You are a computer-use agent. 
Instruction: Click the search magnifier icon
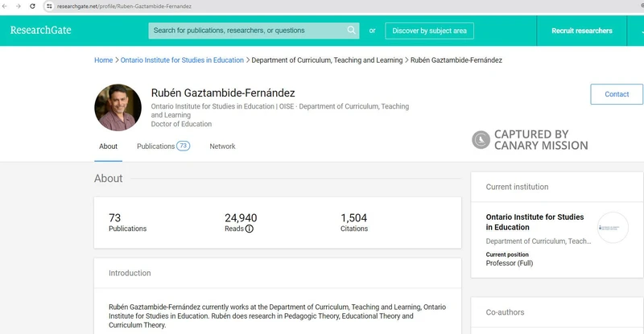(351, 30)
